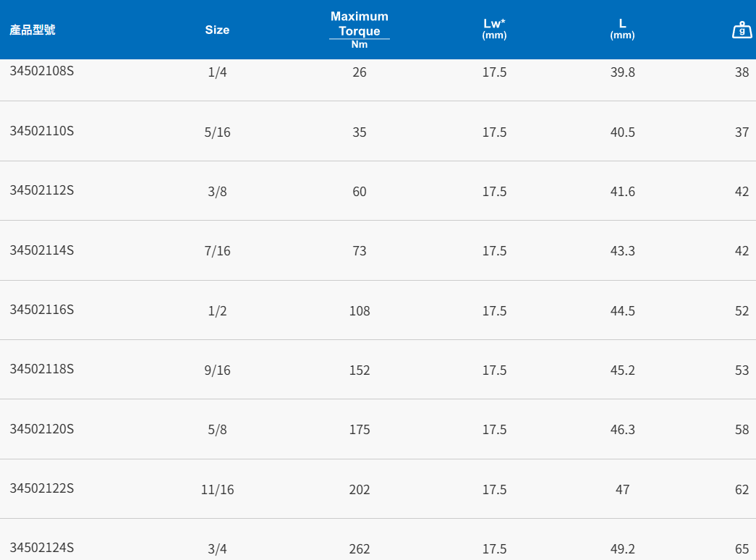The height and width of the screenshot is (560, 756).
Task: Select product model 34502110S
Action: click(x=42, y=131)
